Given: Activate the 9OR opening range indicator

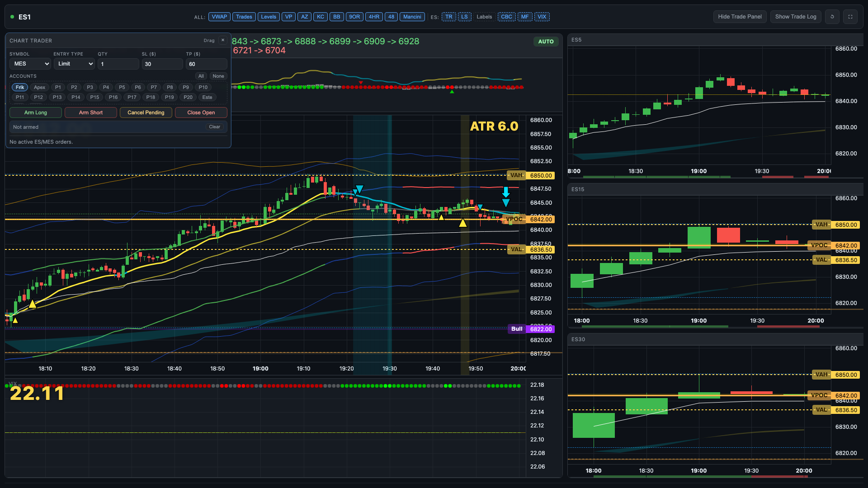Looking at the screenshot, I should [354, 16].
